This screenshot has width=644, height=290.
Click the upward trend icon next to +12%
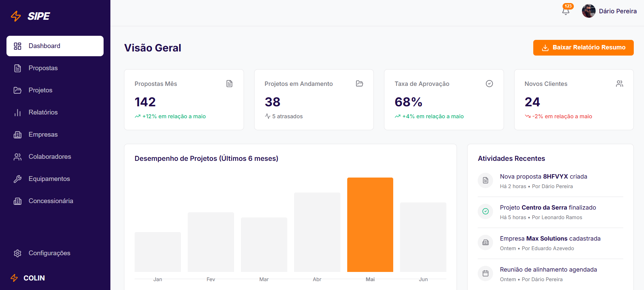(x=138, y=116)
